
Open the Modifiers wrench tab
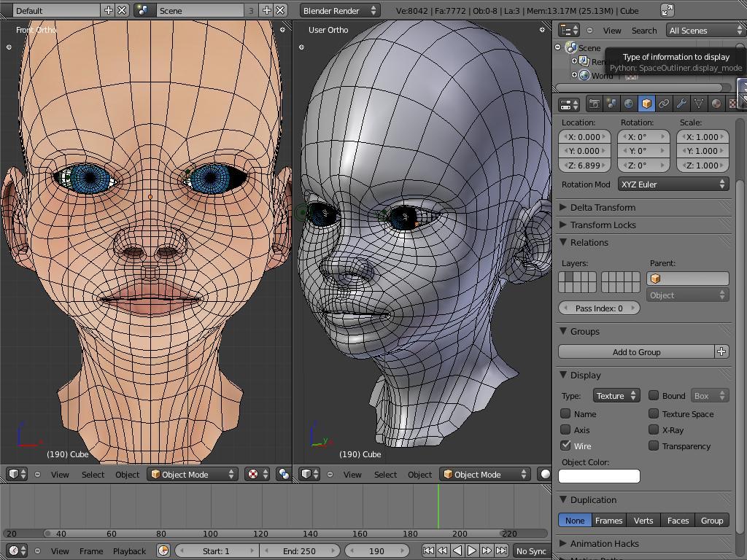click(681, 104)
